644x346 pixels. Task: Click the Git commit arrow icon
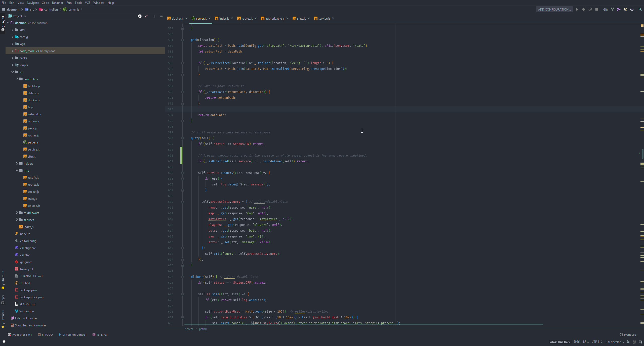[619, 9]
